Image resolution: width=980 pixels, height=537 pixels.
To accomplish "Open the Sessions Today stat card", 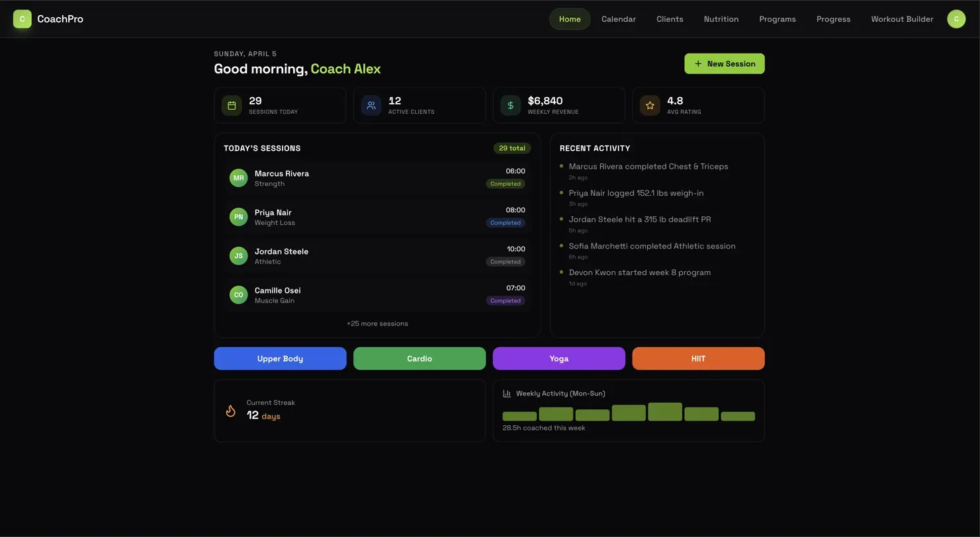I will (x=280, y=105).
